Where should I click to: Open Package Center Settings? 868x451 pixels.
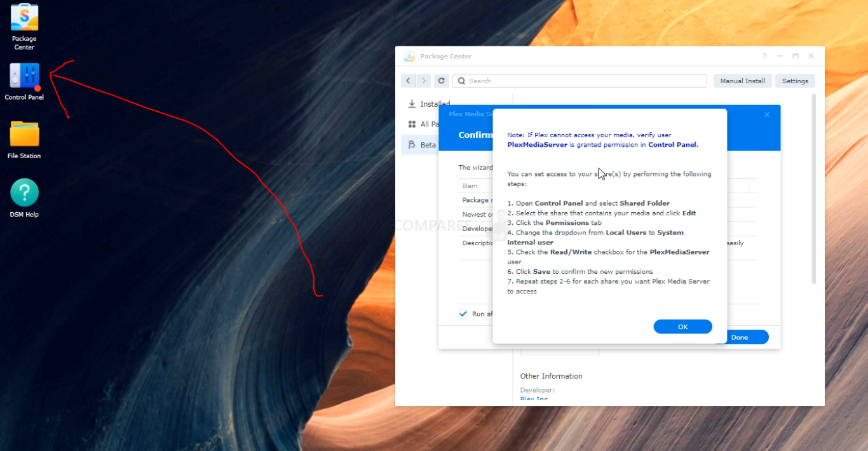click(x=795, y=81)
